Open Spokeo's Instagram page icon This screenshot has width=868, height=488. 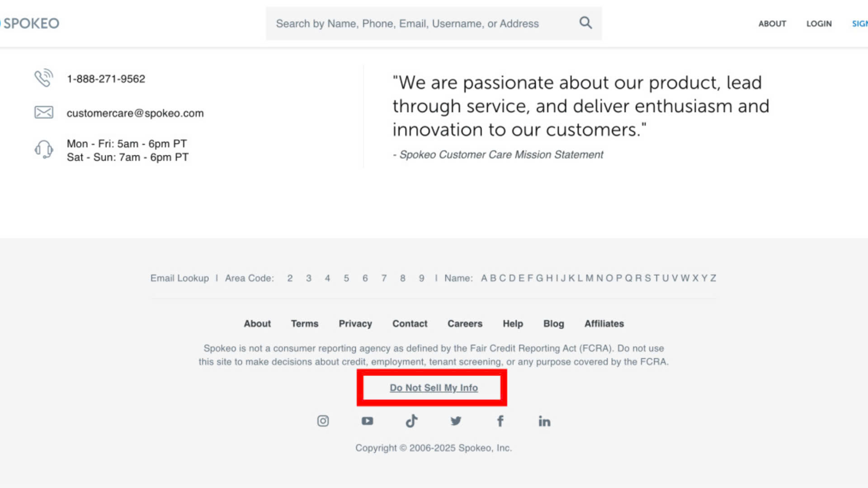point(323,421)
